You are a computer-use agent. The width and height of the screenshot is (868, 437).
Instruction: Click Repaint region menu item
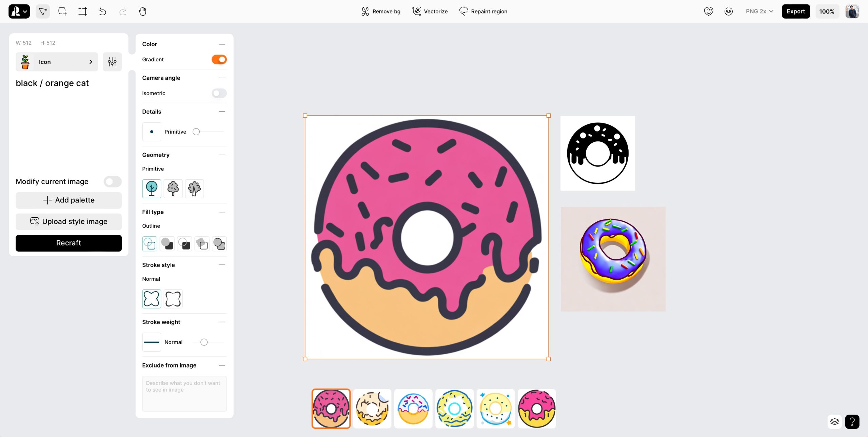(483, 12)
